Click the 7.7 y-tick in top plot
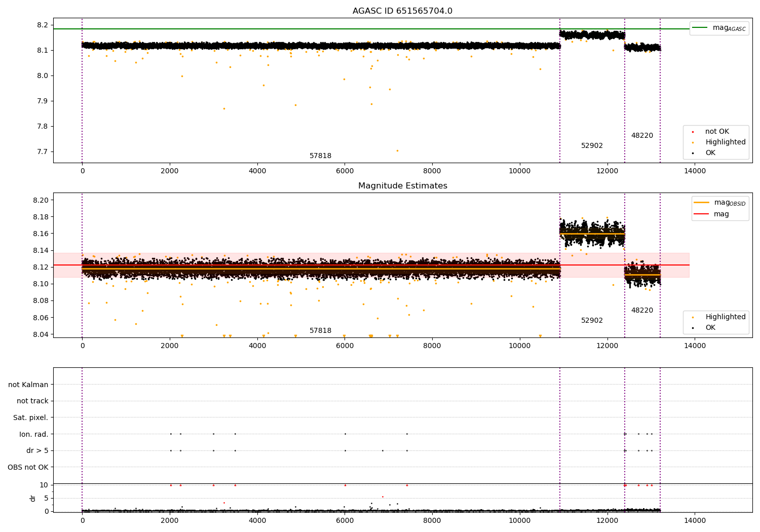This screenshot has height=532, width=760. coord(43,152)
